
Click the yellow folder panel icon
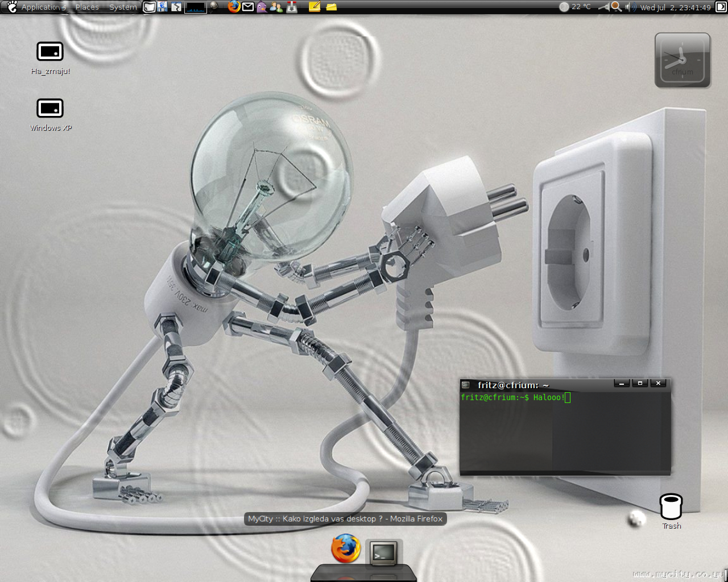tap(332, 7)
